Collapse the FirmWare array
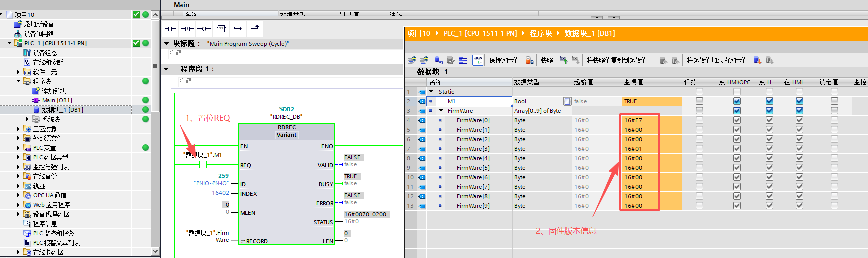This screenshot has height=258, width=868. (x=441, y=111)
